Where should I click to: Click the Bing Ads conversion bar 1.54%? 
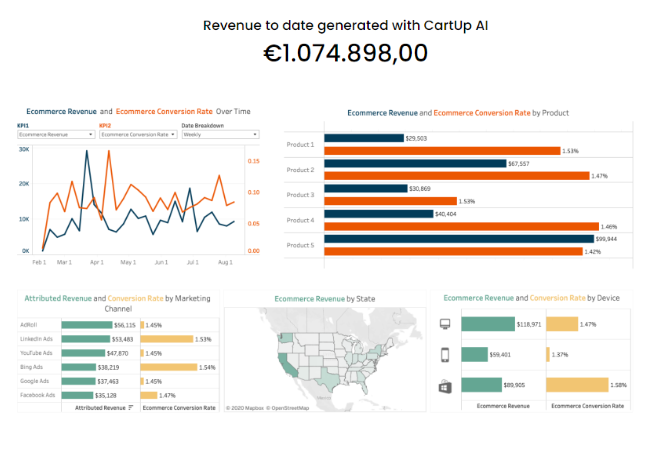169,367
